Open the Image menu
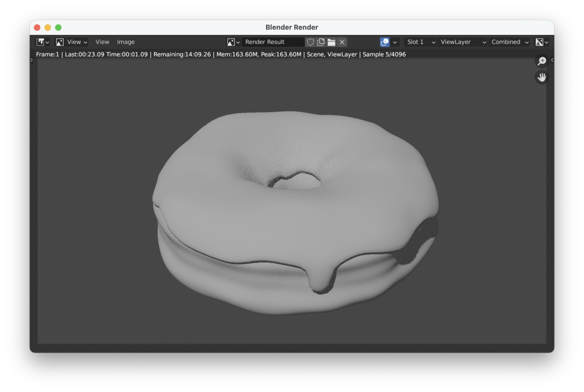Screen dimensions: 584x392 126,42
